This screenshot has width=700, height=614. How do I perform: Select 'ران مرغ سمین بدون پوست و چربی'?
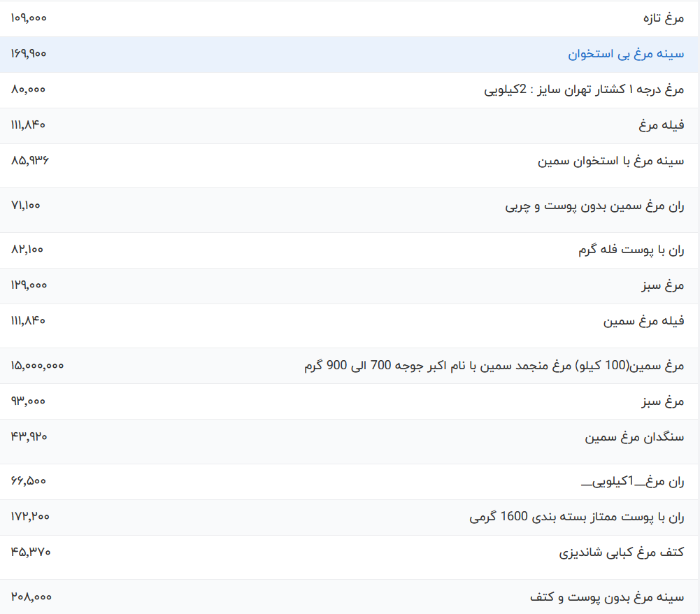click(594, 206)
